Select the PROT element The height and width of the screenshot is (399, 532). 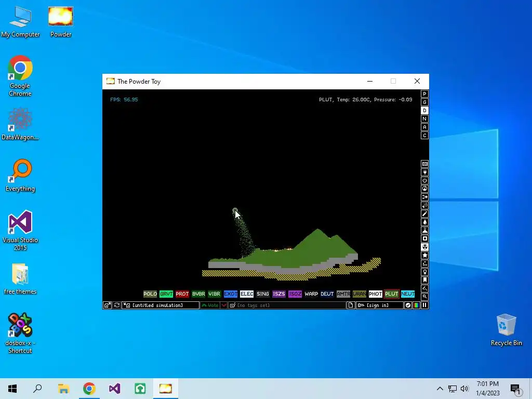(x=182, y=294)
